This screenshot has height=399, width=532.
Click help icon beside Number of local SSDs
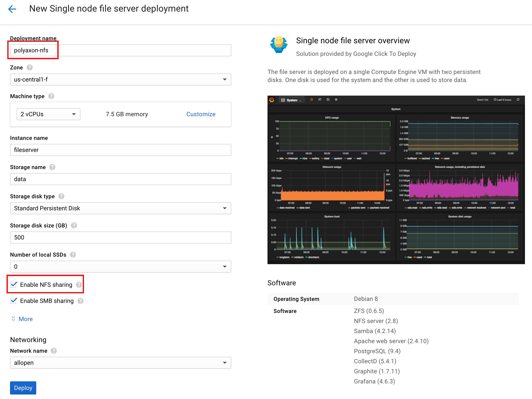pos(73,255)
